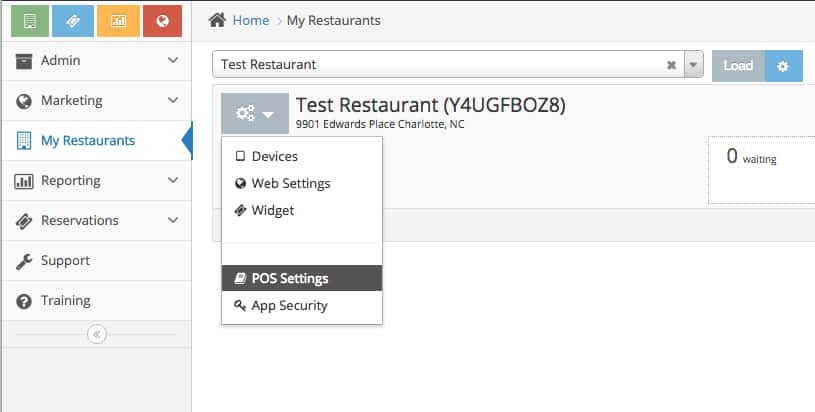Go to Home via breadcrumb link

coord(250,20)
